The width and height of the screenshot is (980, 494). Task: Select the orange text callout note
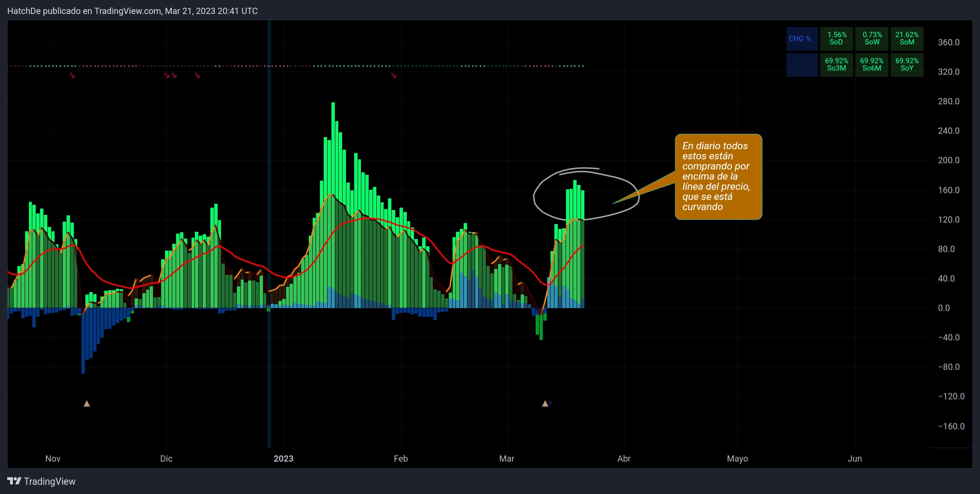pyautogui.click(x=718, y=177)
